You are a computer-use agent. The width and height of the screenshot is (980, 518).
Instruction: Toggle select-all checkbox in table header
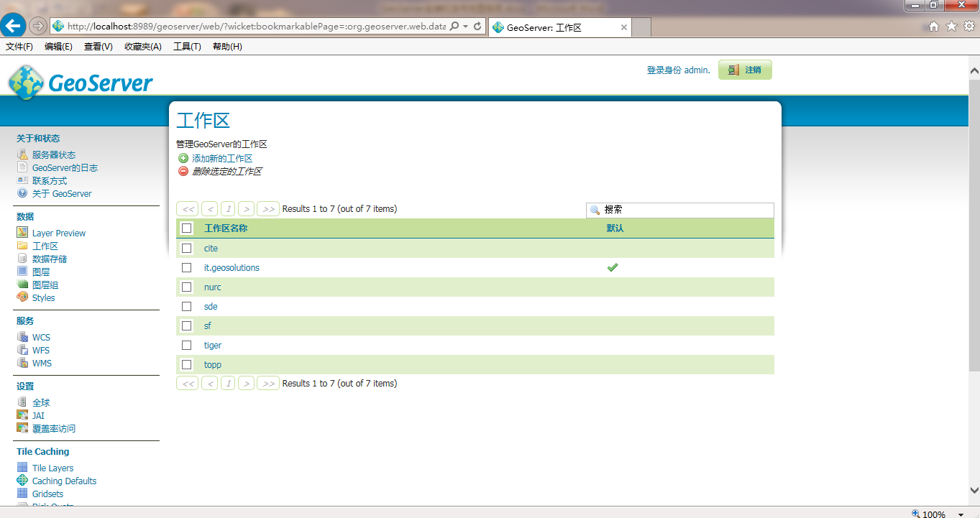187,228
